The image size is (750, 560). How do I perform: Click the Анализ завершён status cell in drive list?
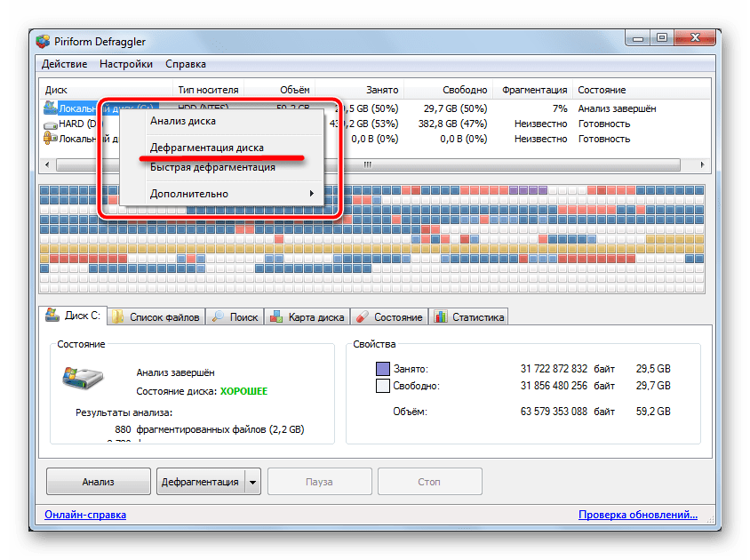617,108
